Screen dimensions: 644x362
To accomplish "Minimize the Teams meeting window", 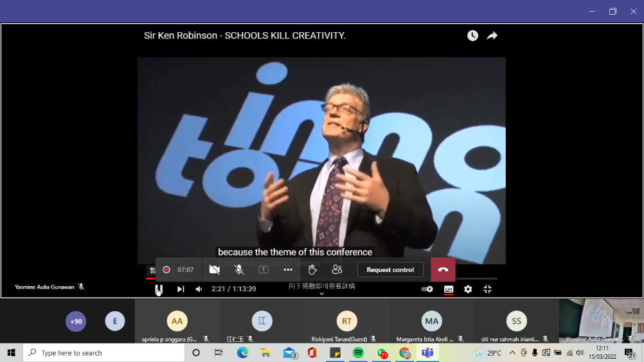I will (x=592, y=11).
